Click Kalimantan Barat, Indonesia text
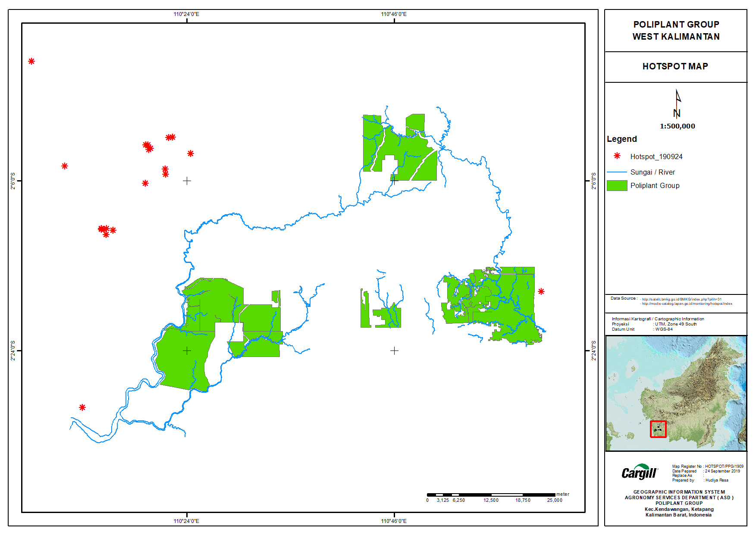756x535 pixels. (x=679, y=515)
